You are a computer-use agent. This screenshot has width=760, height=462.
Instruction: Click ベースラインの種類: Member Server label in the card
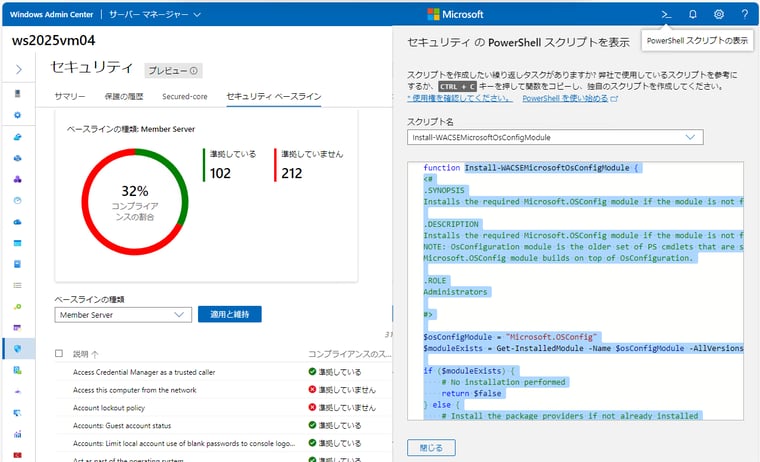pyautogui.click(x=131, y=129)
